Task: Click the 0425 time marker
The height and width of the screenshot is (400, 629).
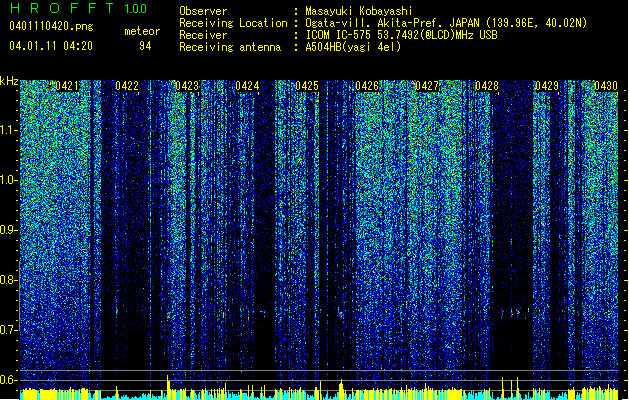Action: click(307, 86)
